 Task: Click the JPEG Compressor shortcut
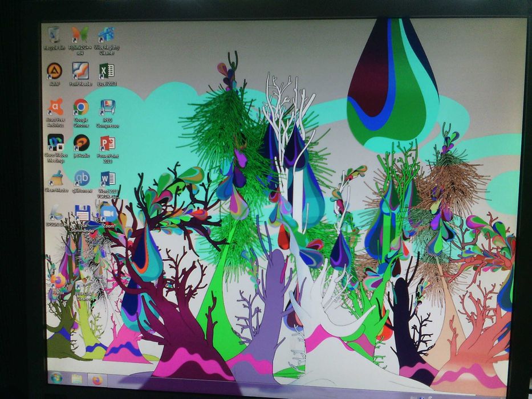[108, 113]
